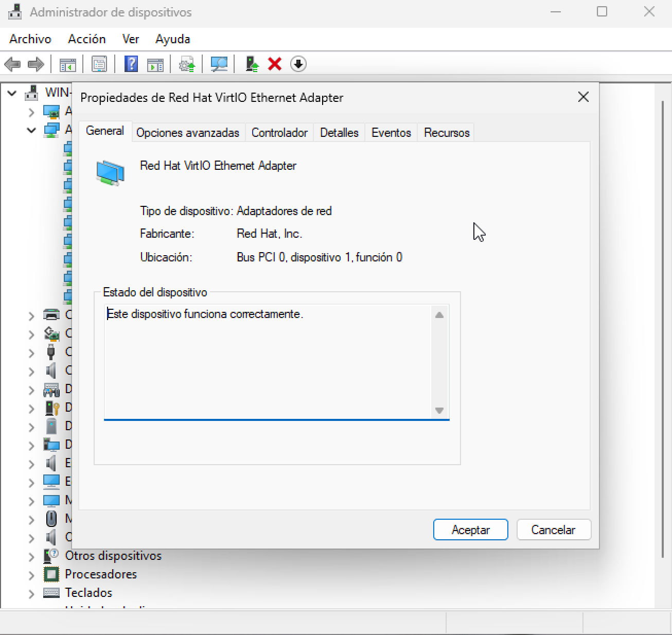Collapse the expanded network adapters node
The width and height of the screenshot is (672, 635).
[x=31, y=130]
